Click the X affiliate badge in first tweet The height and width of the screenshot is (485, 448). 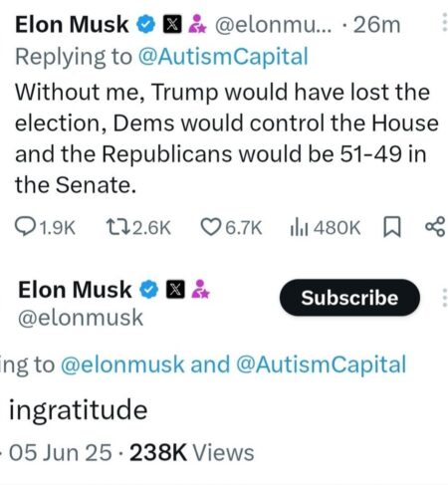(x=172, y=25)
